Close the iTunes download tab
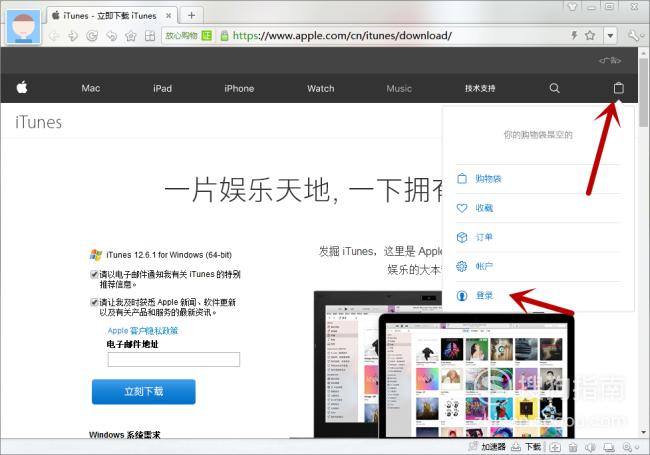 (x=169, y=15)
